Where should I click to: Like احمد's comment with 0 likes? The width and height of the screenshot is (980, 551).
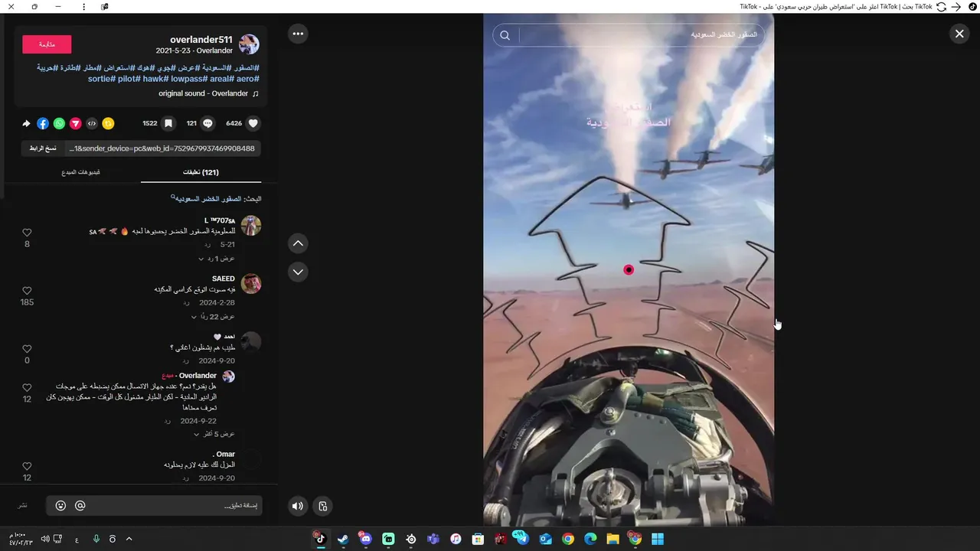[27, 349]
